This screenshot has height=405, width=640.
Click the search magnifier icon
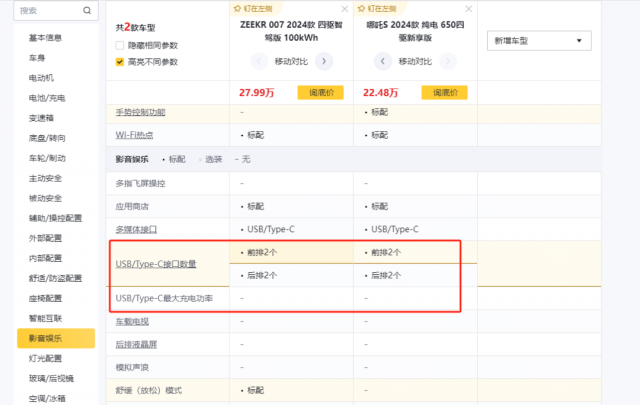tap(87, 11)
